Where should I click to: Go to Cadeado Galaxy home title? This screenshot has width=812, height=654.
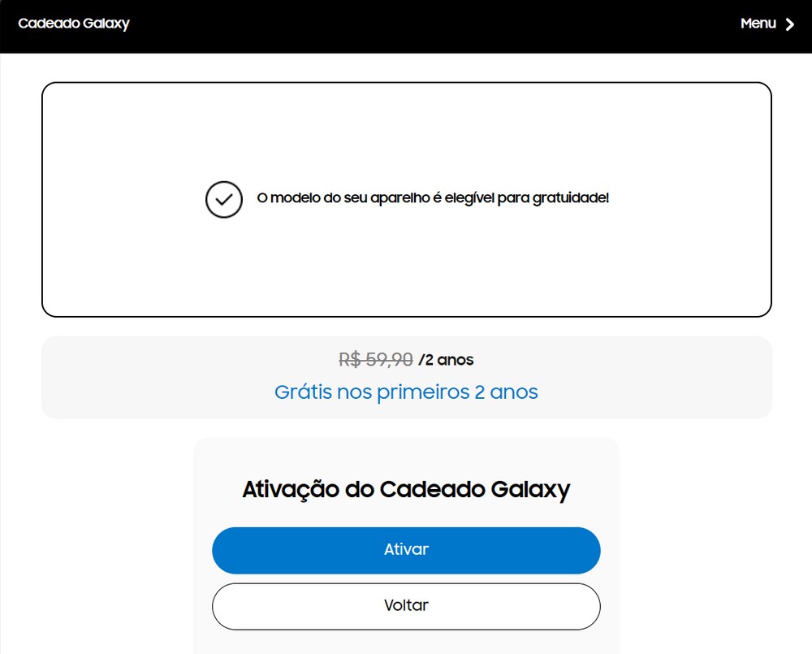click(x=74, y=24)
